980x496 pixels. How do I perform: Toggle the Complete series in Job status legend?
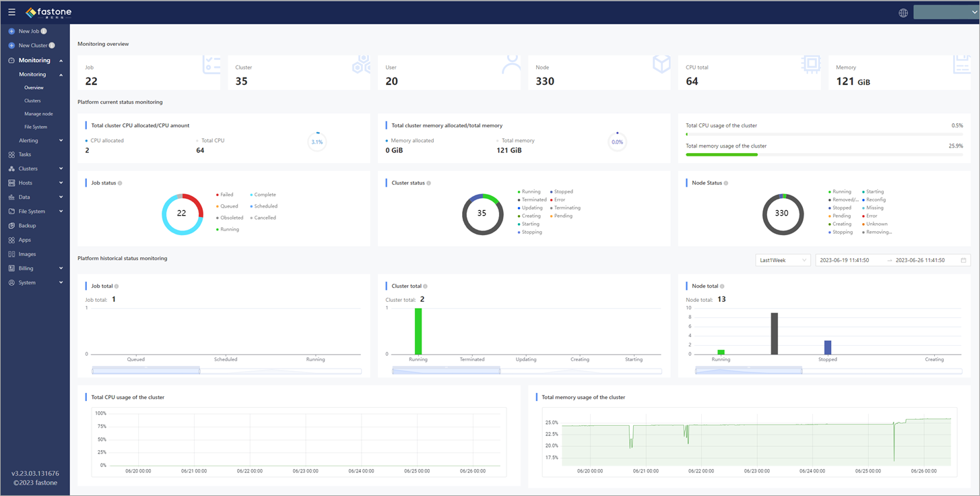(263, 195)
